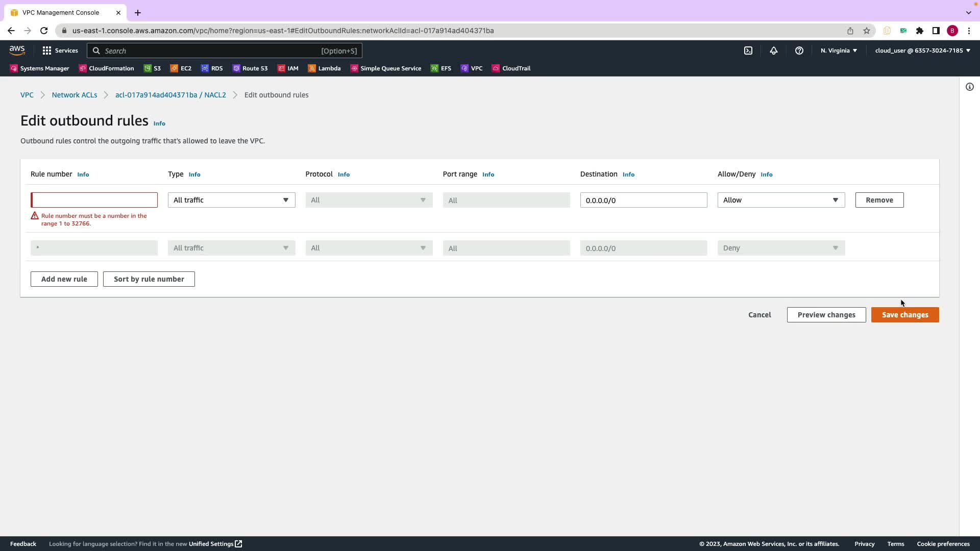The height and width of the screenshot is (551, 980).
Task: Open the Route 53 favorites shortcut
Action: pos(250,68)
